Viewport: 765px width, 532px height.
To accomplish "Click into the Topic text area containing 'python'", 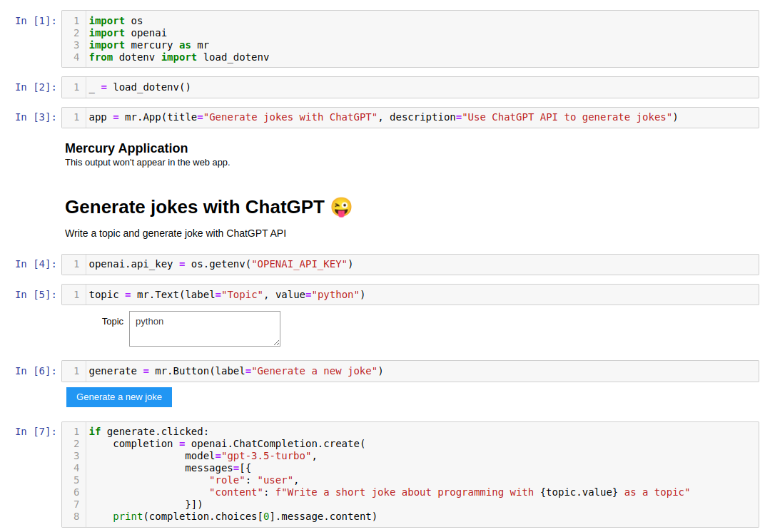I will click(x=204, y=329).
